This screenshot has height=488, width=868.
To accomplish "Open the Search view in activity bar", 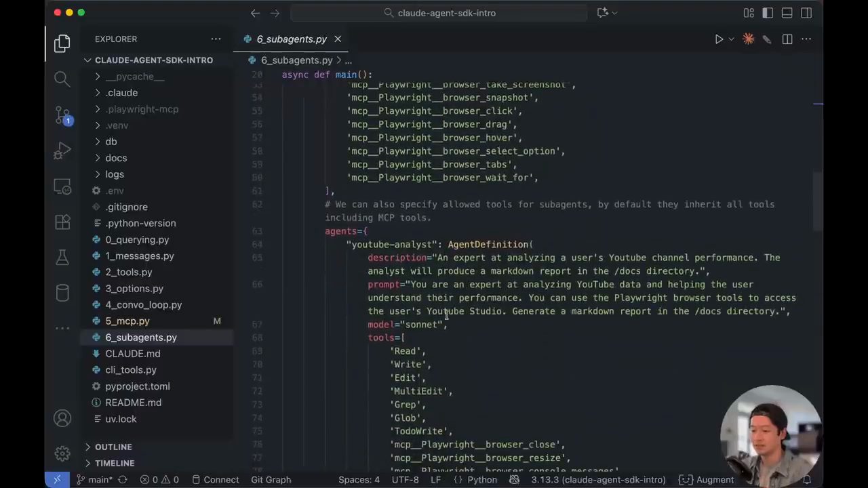I will [62, 79].
